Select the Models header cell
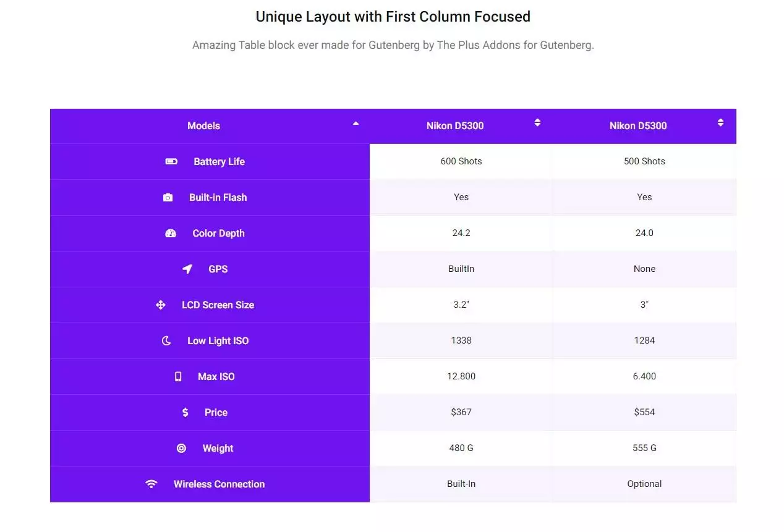Screen dimensions: 784x532 [203, 125]
